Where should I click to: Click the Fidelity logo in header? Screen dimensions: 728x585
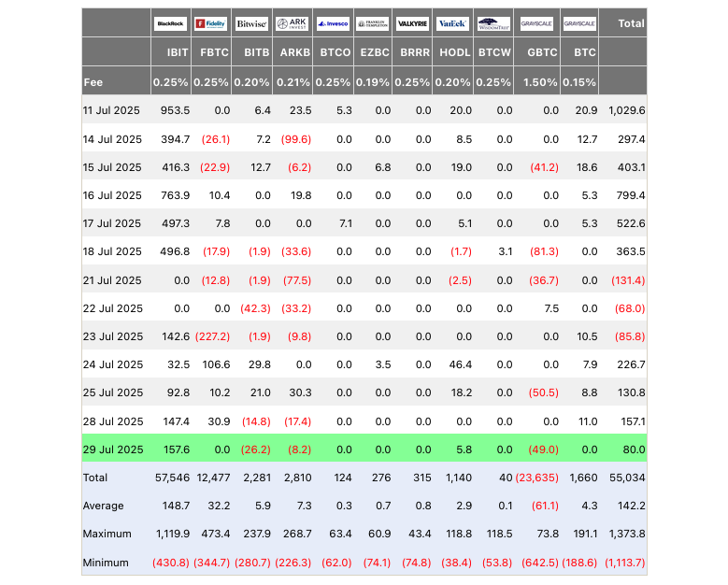pyautogui.click(x=211, y=23)
